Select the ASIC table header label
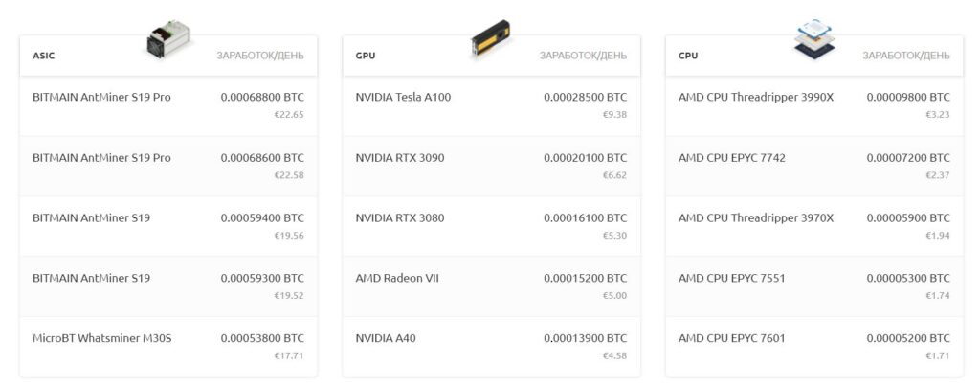 coord(44,56)
